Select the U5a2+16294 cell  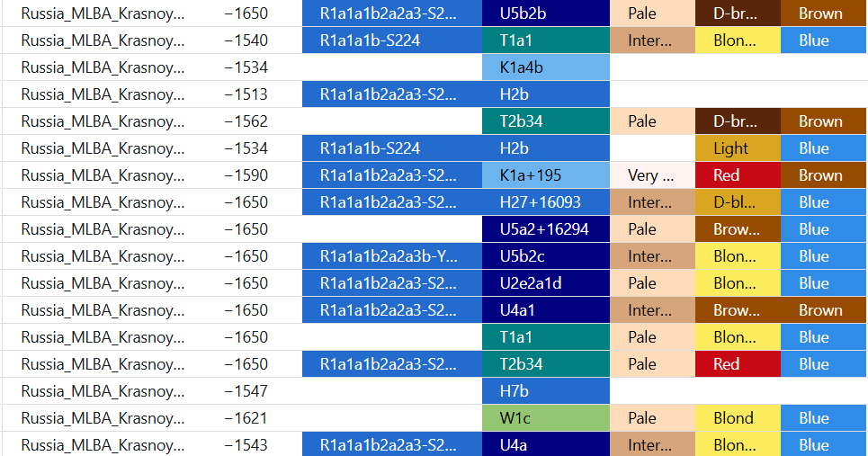click(546, 229)
